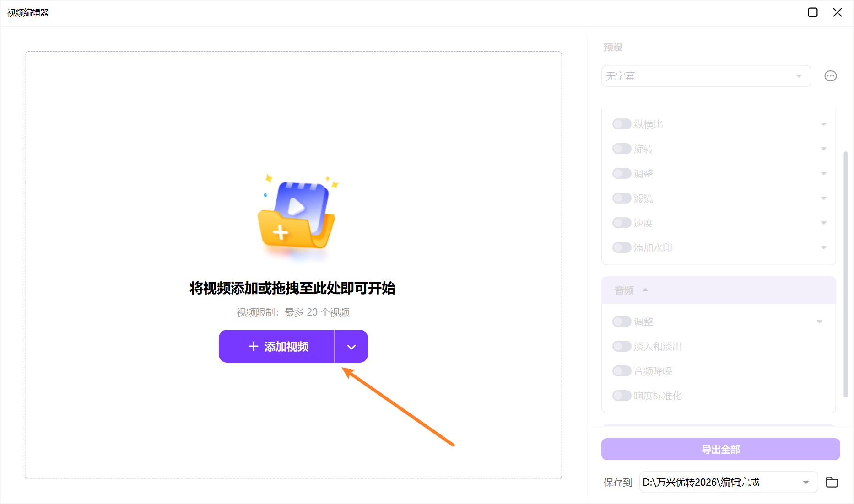
Task: Enable the 滤镜 toggle
Action: (x=622, y=198)
